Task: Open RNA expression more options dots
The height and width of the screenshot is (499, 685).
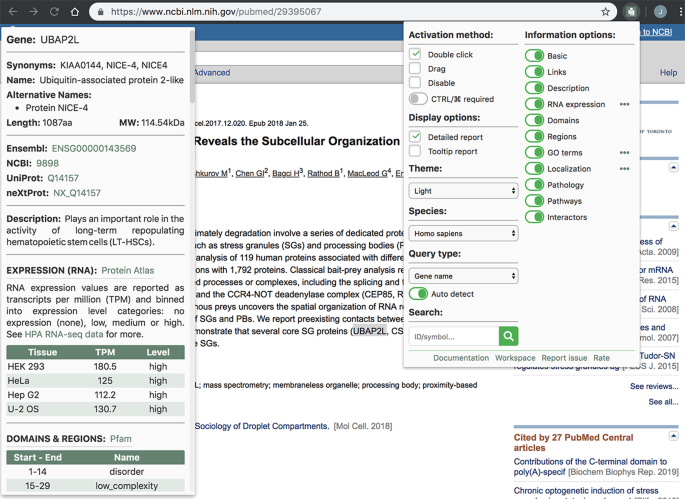Action: pyautogui.click(x=624, y=104)
